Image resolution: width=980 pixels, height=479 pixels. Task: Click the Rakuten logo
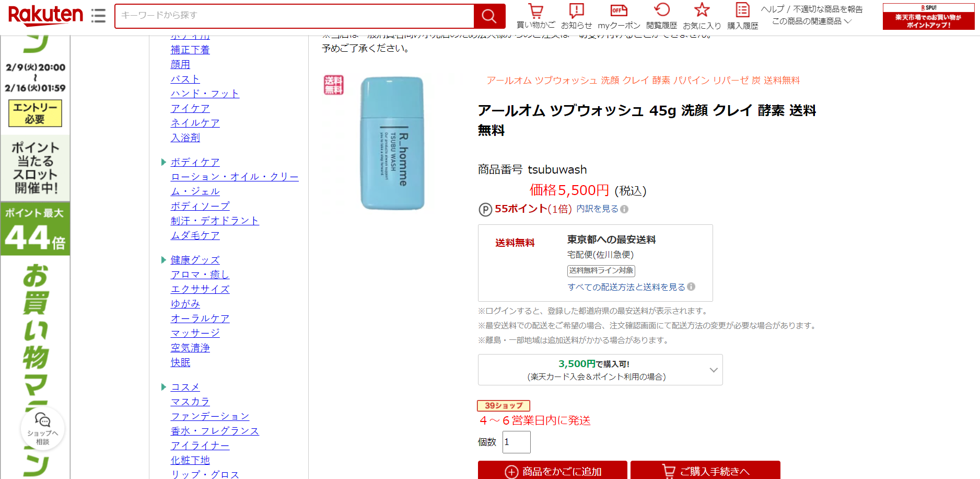click(45, 15)
